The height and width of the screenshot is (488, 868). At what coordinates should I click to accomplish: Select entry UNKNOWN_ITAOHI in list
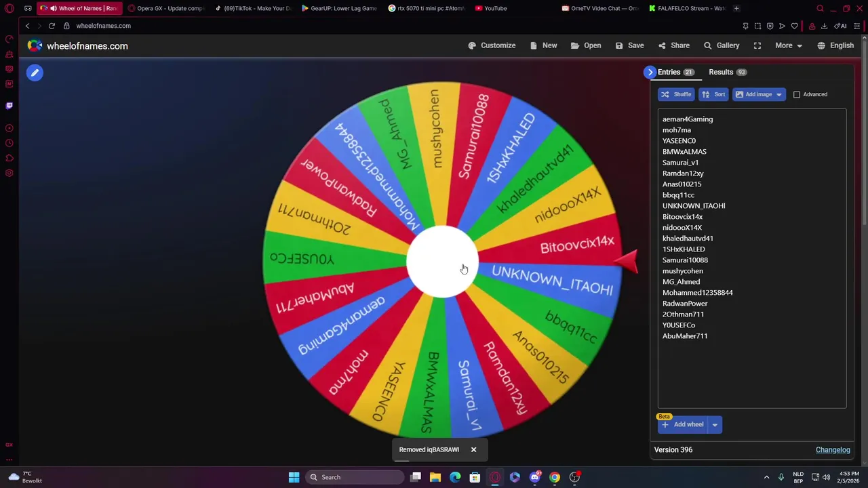tap(694, 206)
